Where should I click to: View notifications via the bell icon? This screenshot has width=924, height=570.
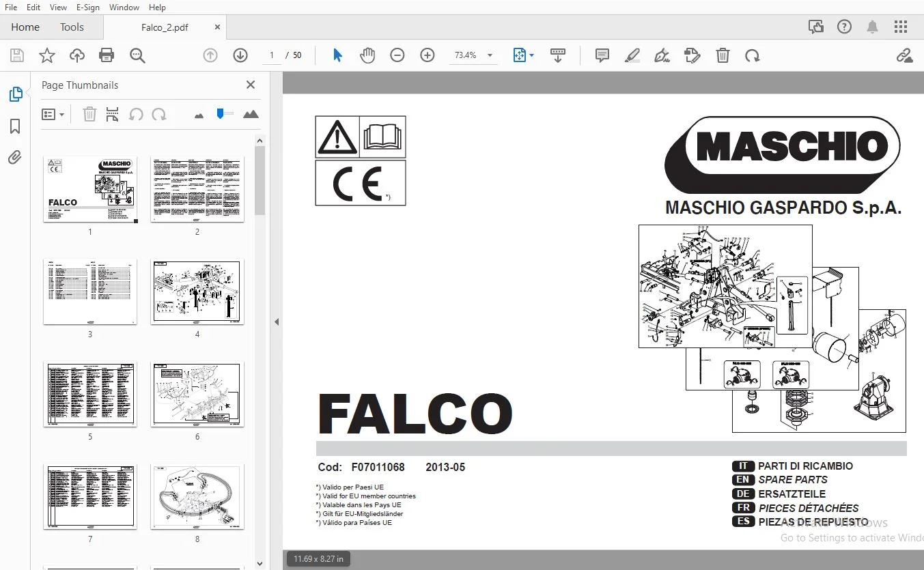[872, 27]
